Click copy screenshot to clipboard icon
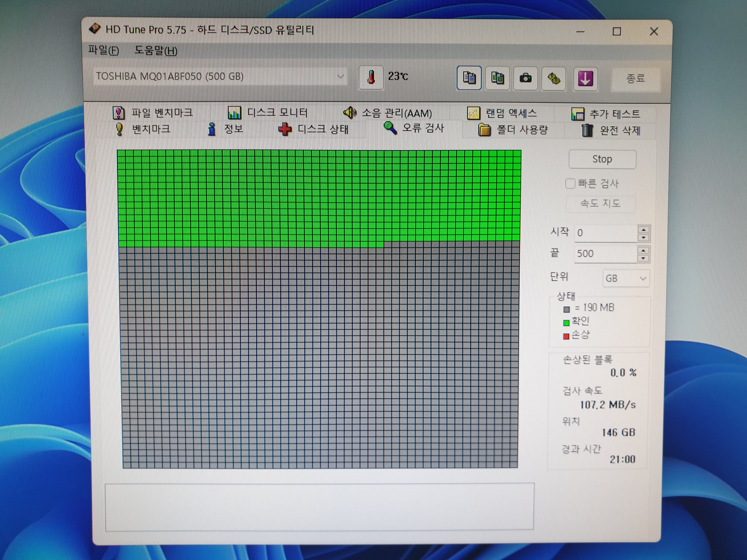The height and width of the screenshot is (560, 747). tap(497, 78)
